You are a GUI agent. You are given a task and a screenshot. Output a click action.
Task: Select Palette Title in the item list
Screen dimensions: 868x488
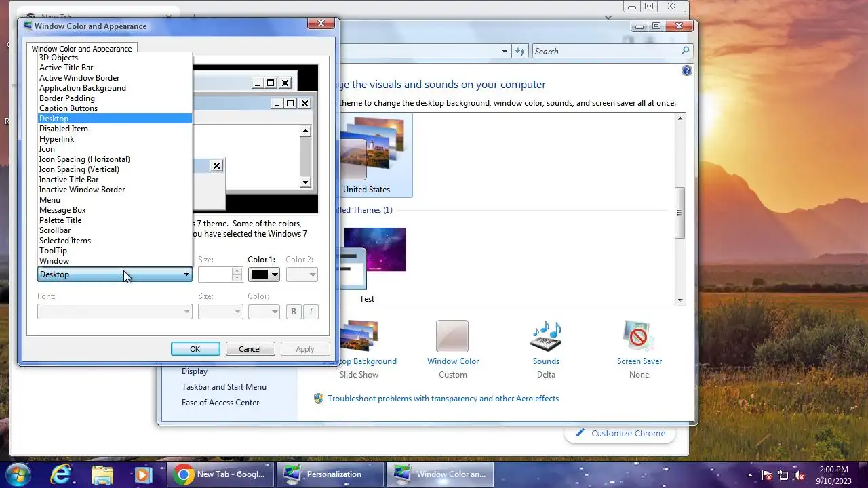point(115,220)
